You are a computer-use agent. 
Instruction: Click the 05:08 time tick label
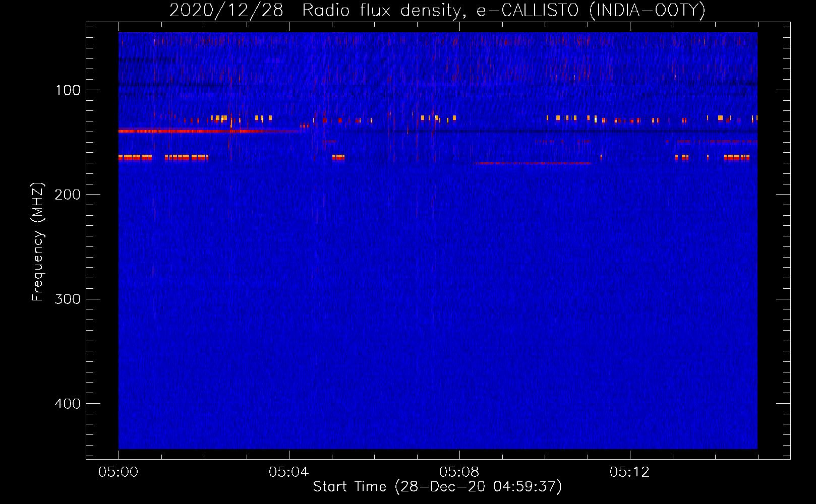[x=459, y=472]
